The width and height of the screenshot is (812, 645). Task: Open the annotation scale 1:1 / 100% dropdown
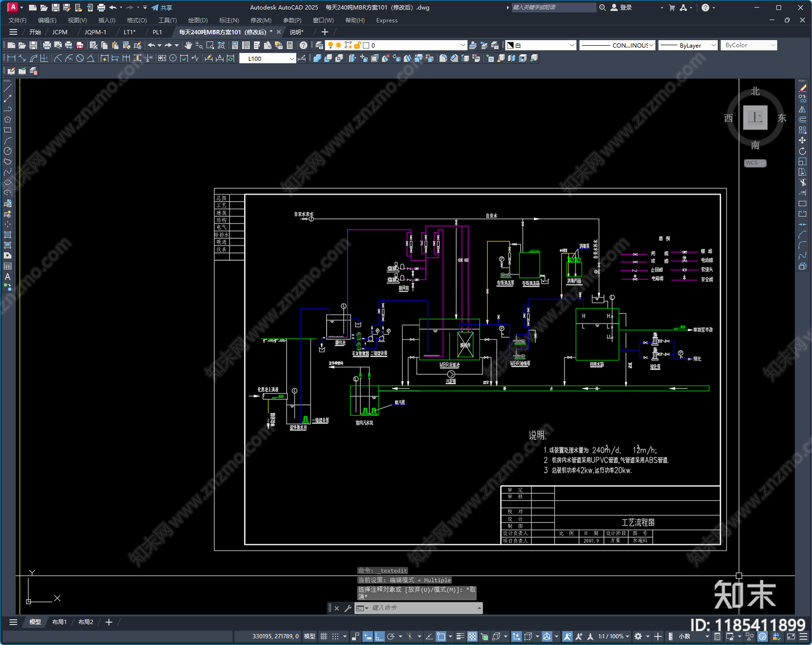pyautogui.click(x=614, y=636)
